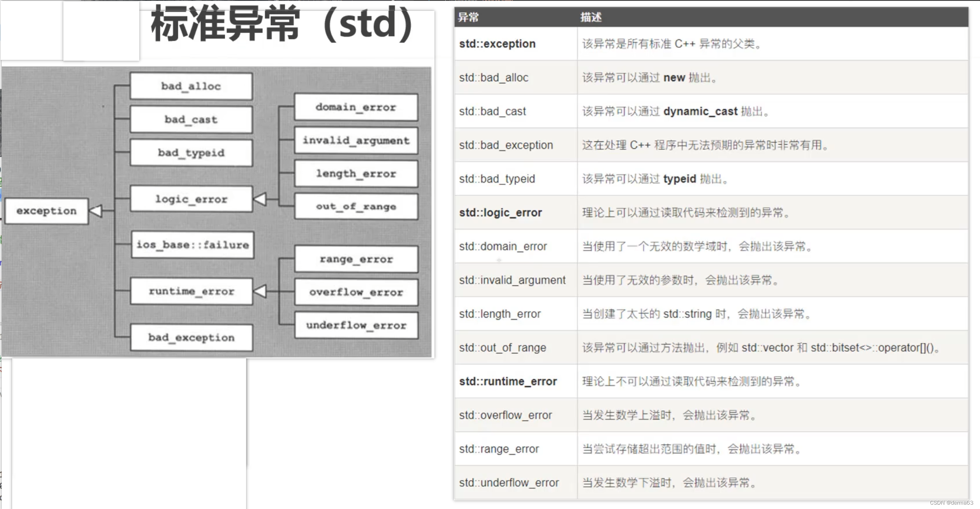980x509 pixels.
Task: Click inheritance arrow beside runtime_error box
Action: 260,291
